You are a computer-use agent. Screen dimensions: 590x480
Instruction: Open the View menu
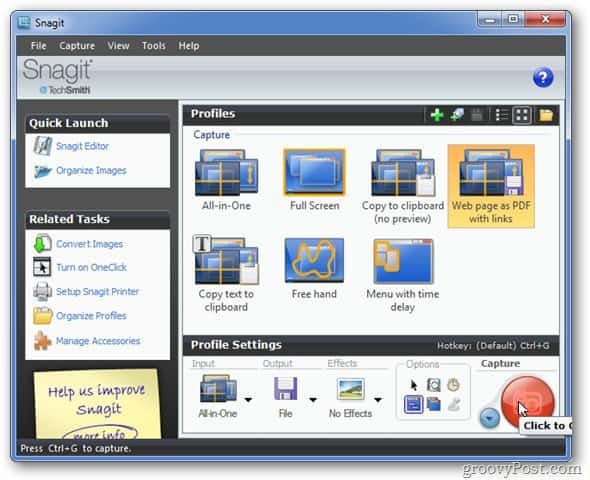[118, 46]
